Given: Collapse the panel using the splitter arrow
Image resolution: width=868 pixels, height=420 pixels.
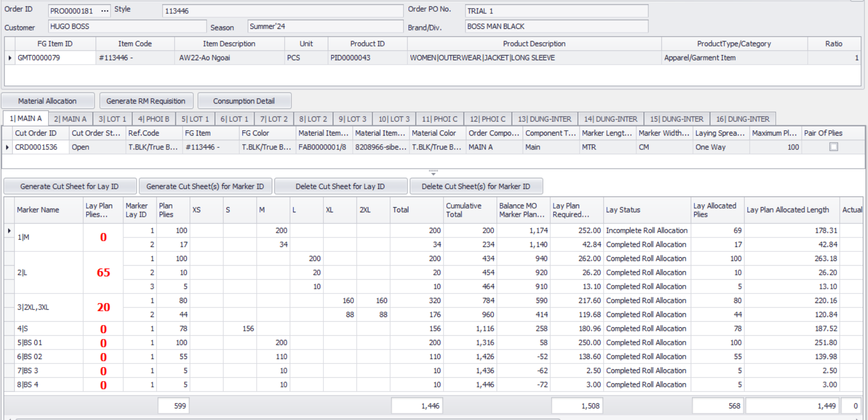Looking at the screenshot, I should (433, 173).
